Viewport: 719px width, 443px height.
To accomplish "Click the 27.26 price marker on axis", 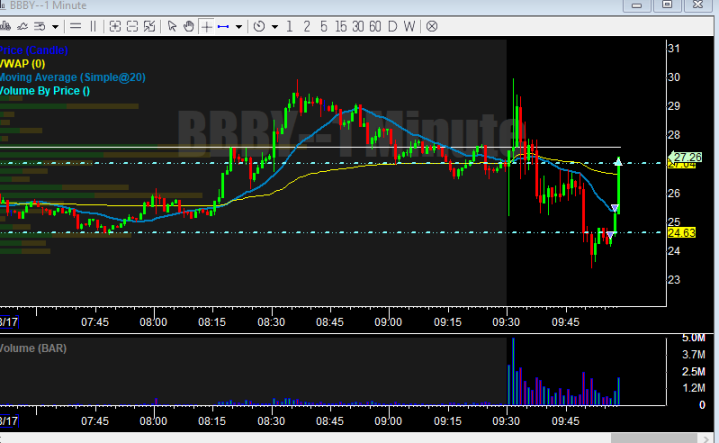I will pyautogui.click(x=686, y=157).
